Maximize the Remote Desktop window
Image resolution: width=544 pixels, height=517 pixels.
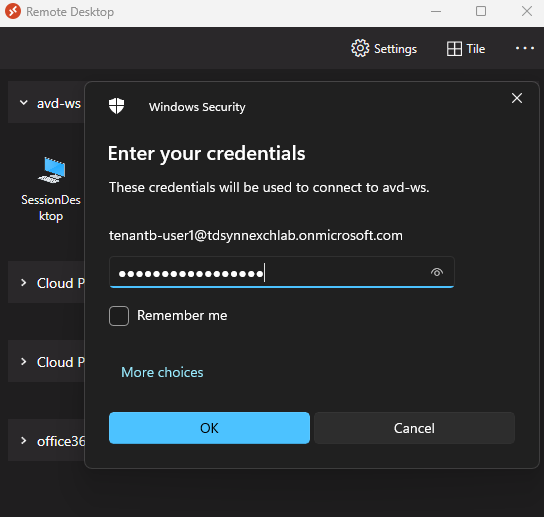pyautogui.click(x=481, y=11)
